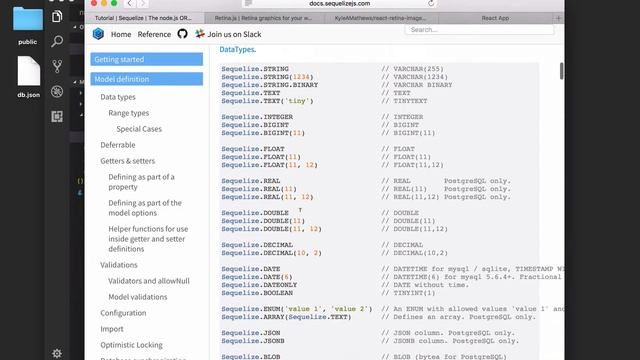Open the Getting started section

(x=147, y=59)
